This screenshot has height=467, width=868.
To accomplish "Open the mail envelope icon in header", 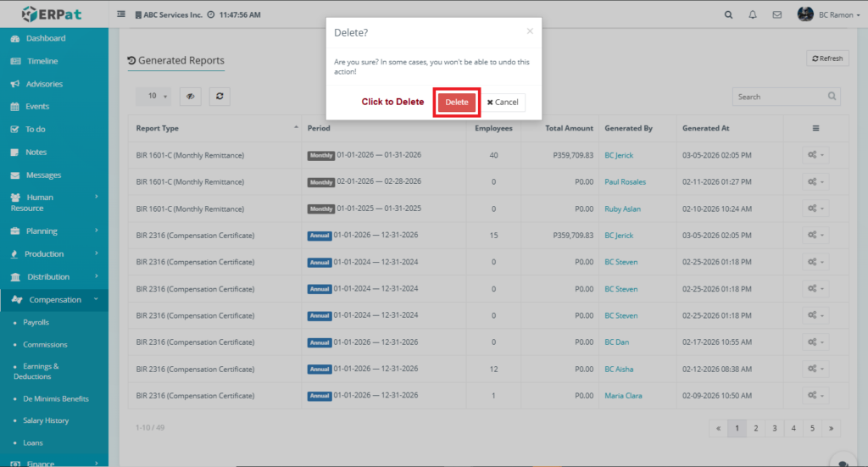I will click(777, 14).
